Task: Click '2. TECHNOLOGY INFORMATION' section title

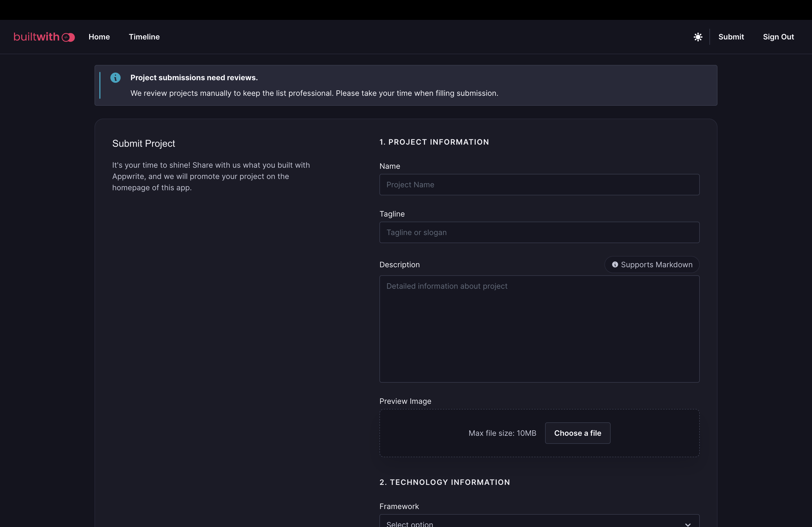Action: tap(445, 482)
